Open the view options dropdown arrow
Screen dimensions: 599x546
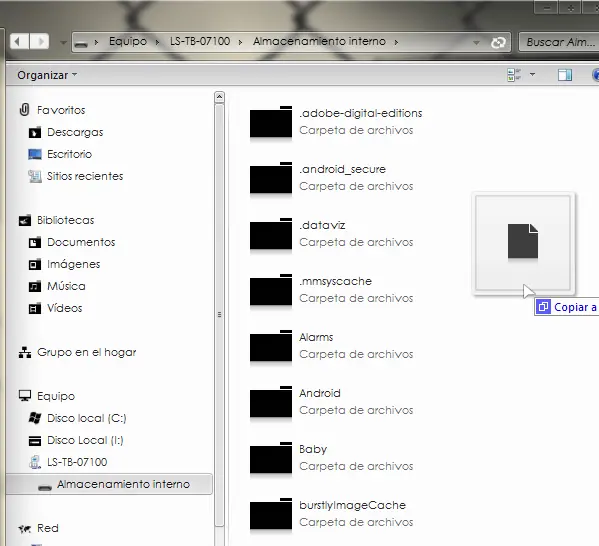coord(532,75)
